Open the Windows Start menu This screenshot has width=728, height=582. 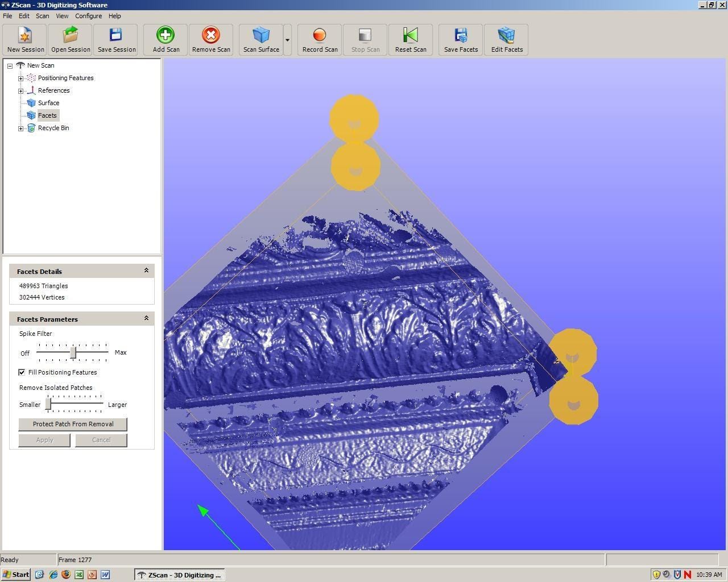[16, 575]
